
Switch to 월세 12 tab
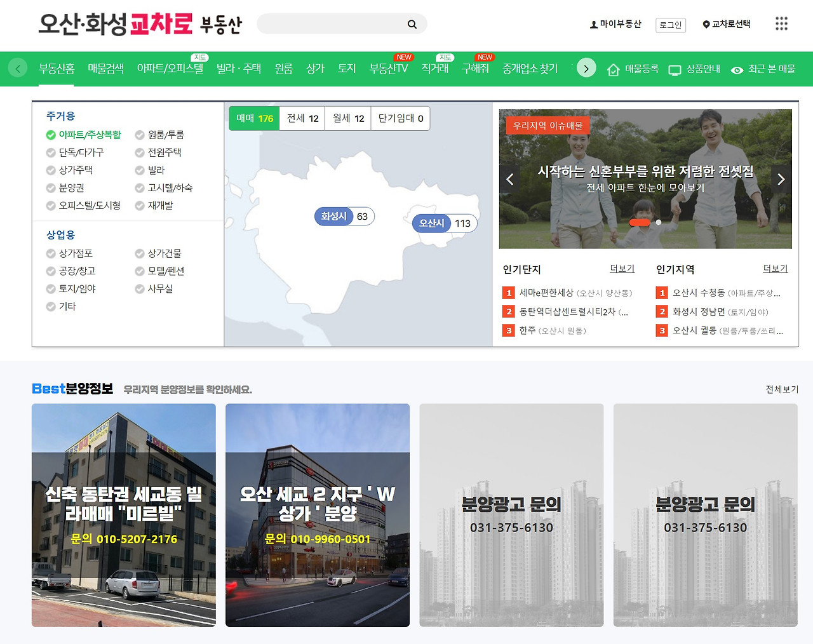(348, 118)
